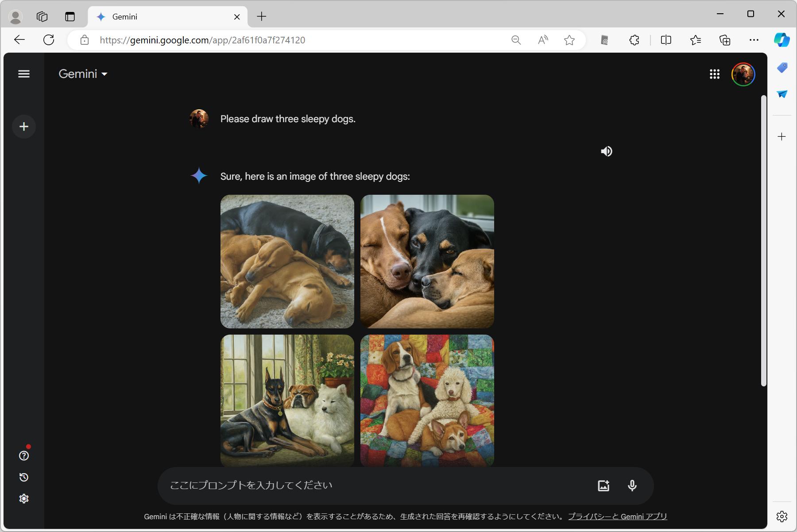Refresh the page
Viewport: 797px width, 532px height.
(49, 40)
